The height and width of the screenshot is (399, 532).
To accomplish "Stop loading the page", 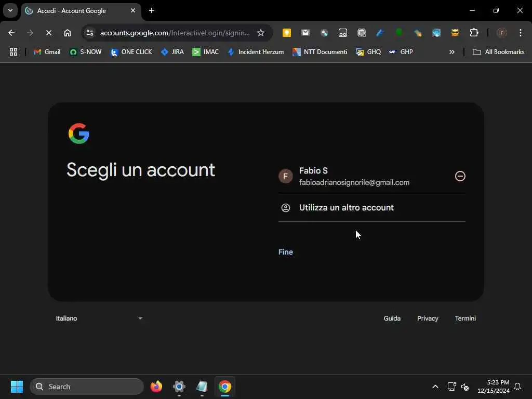I will [x=48, y=33].
